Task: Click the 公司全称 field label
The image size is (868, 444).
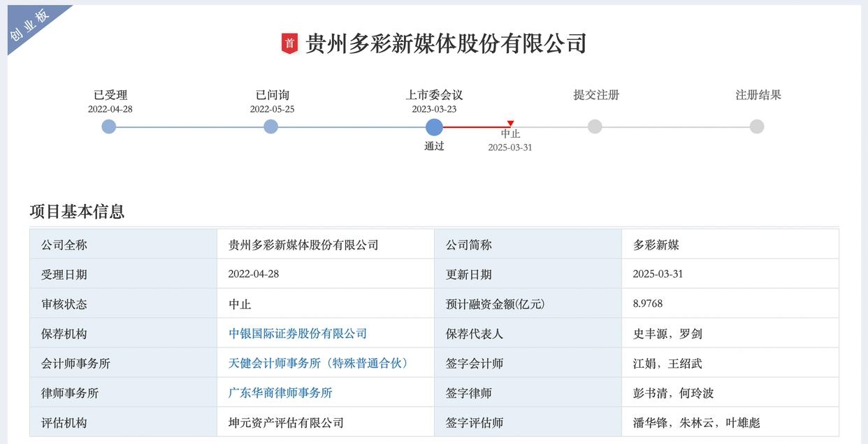Action: (64, 245)
